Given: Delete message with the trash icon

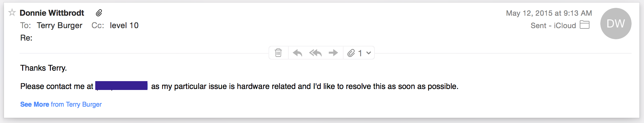Looking at the screenshot, I should coord(278,53).
